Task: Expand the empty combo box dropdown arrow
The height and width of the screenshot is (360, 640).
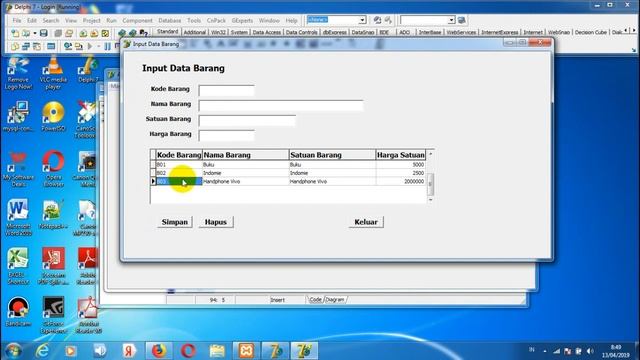Action: (451, 20)
